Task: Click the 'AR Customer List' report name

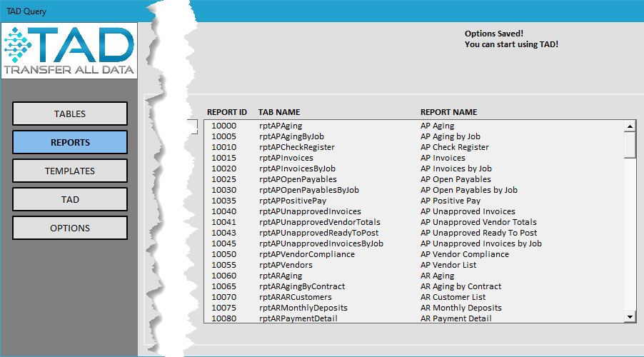Action: click(453, 296)
